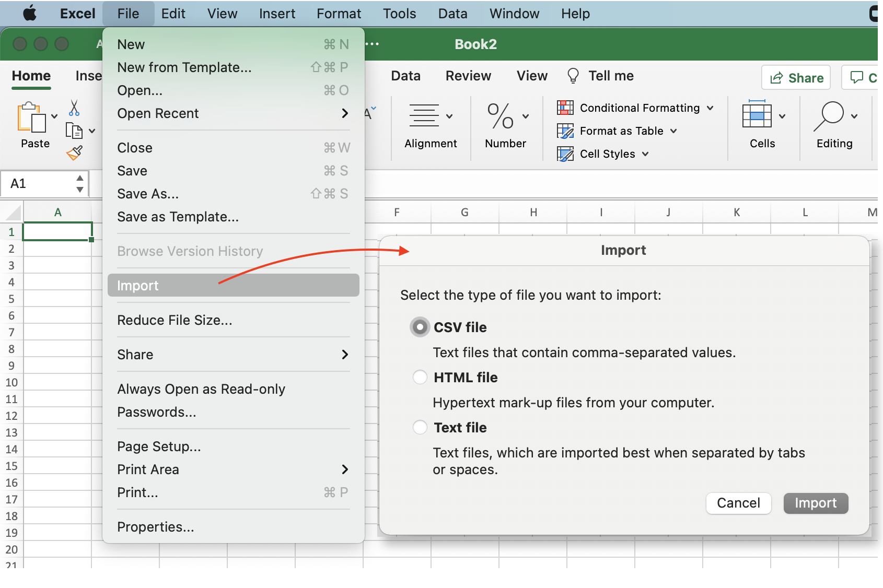The height and width of the screenshot is (588, 883).
Task: Choose the HTML file radio option
Action: [420, 378]
